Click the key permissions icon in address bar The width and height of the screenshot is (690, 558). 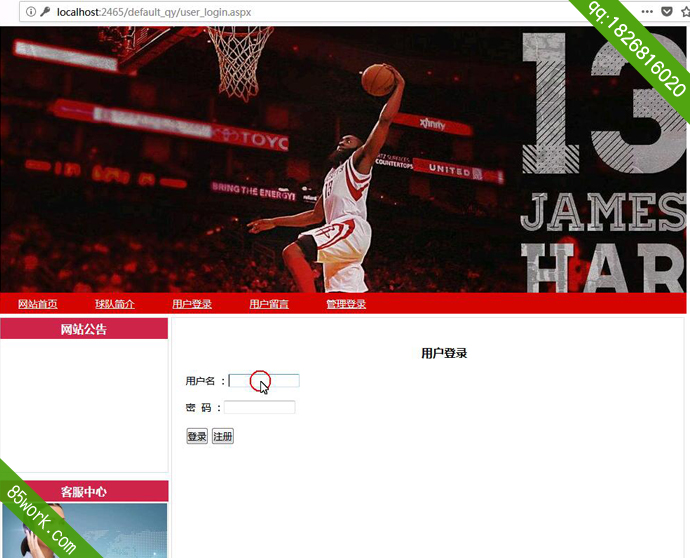(x=45, y=12)
